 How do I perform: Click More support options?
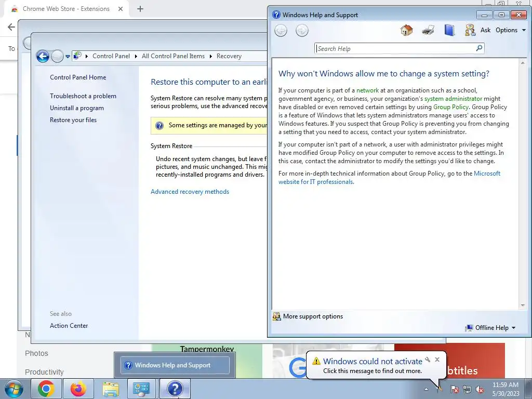pos(313,316)
